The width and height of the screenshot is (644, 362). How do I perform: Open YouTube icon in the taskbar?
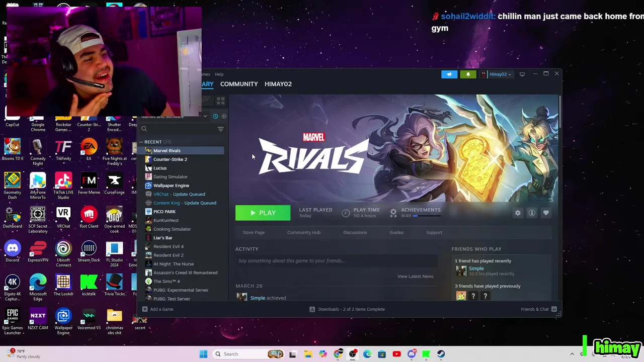pos(396,354)
